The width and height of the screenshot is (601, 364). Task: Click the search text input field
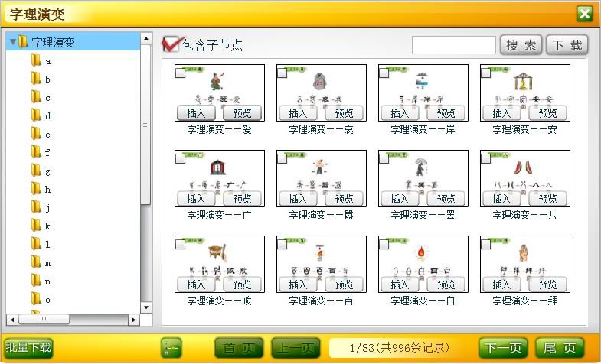(453, 45)
